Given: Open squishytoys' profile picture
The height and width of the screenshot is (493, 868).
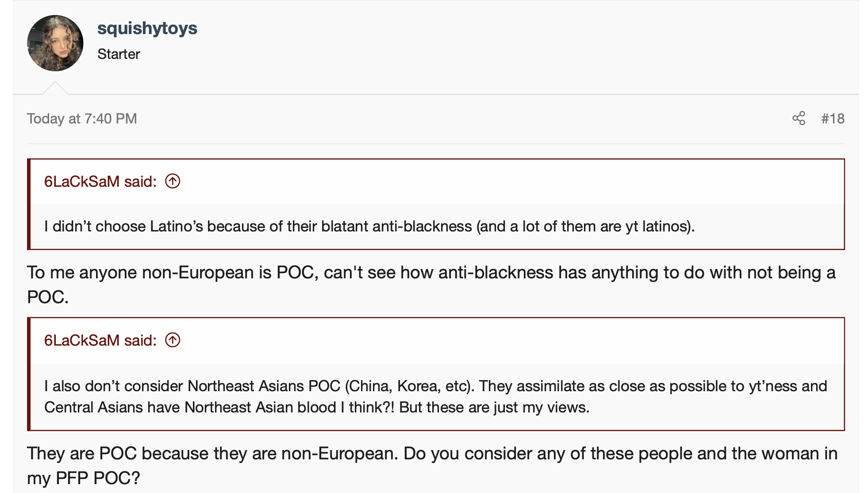Looking at the screenshot, I should [55, 43].
